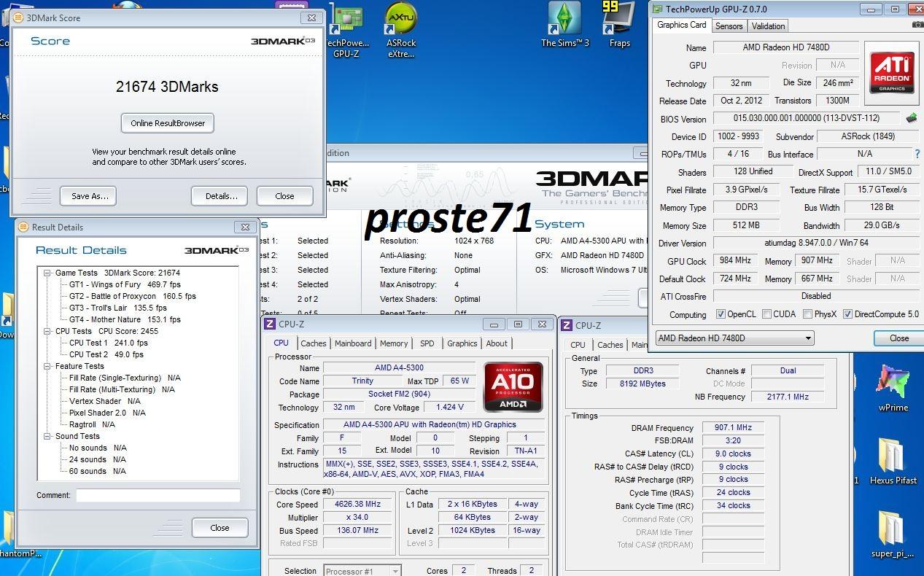Select the CPU Test 2 row

[x=106, y=354]
